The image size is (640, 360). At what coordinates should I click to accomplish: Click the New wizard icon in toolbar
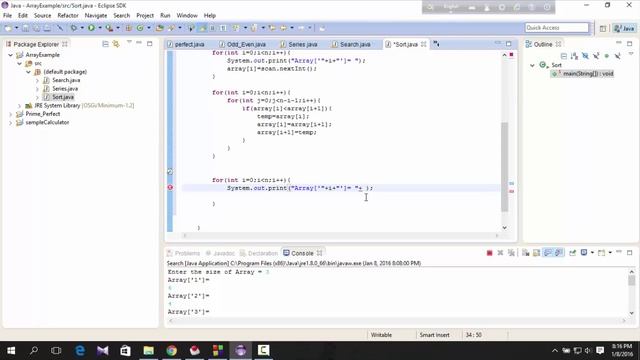click(8, 28)
